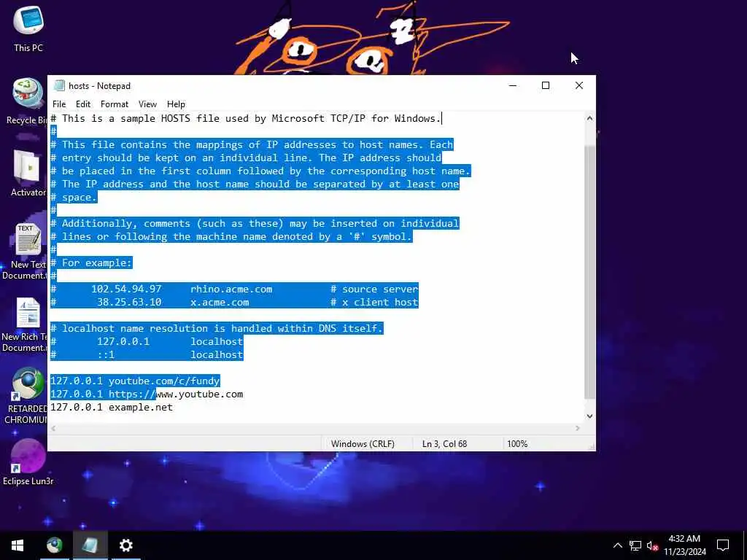Click the '102.54.94.97' IP address
Viewport: 747px width, 560px height.
[x=126, y=289]
